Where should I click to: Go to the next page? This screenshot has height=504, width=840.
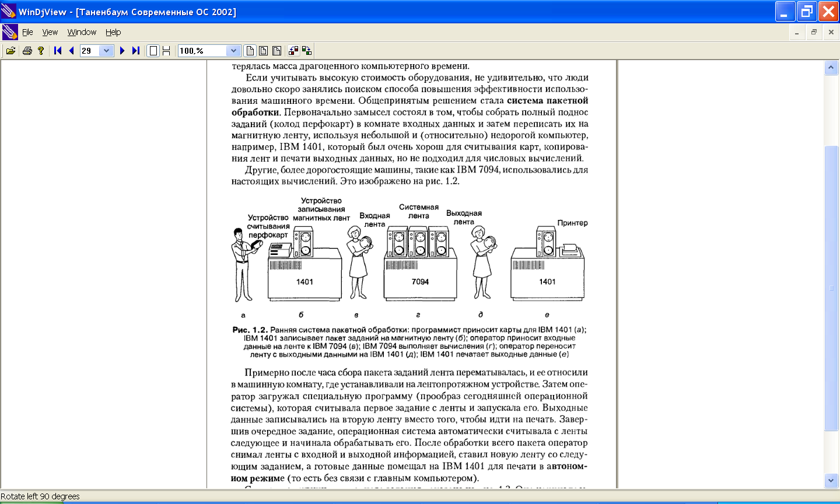122,51
